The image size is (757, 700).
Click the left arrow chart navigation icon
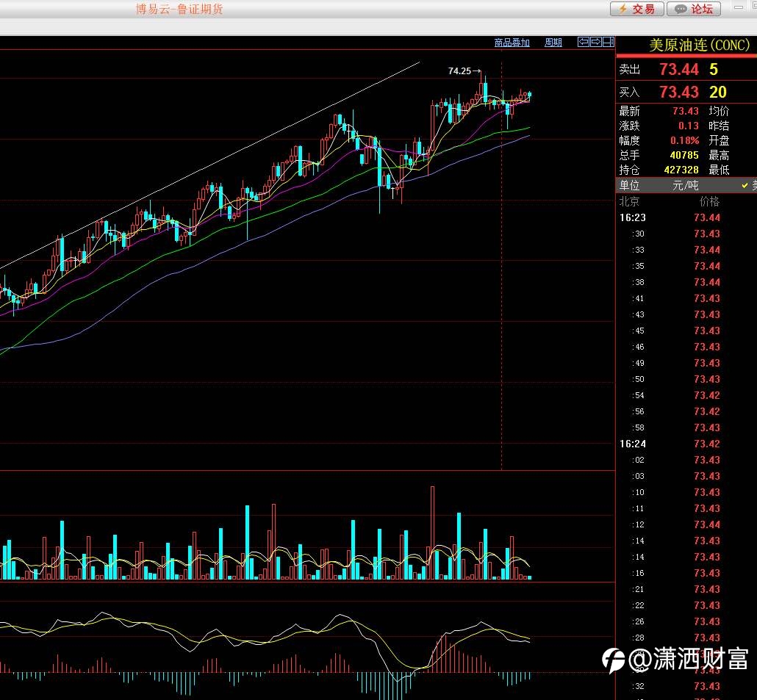click(584, 42)
